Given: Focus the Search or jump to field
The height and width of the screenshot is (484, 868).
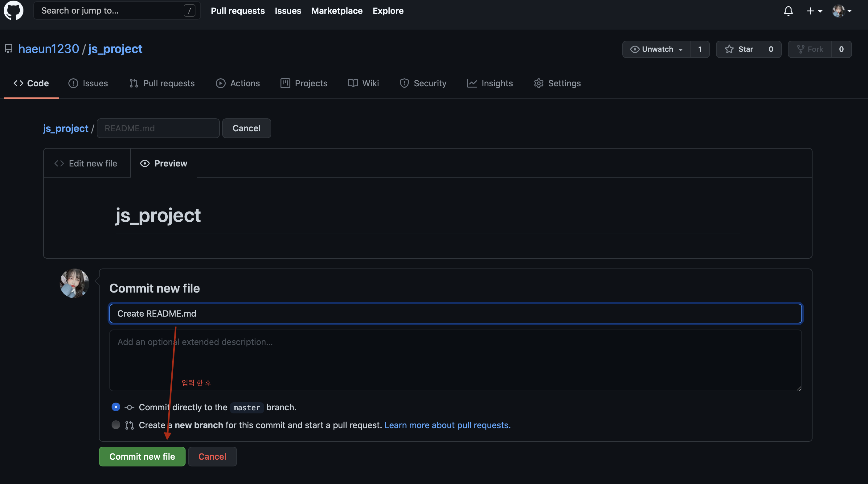Looking at the screenshot, I should click(117, 10).
